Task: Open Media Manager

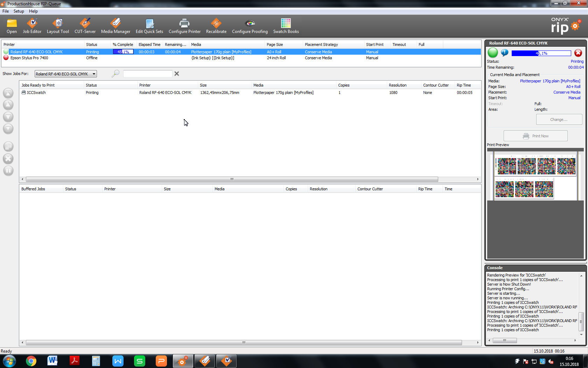Action: point(116,26)
